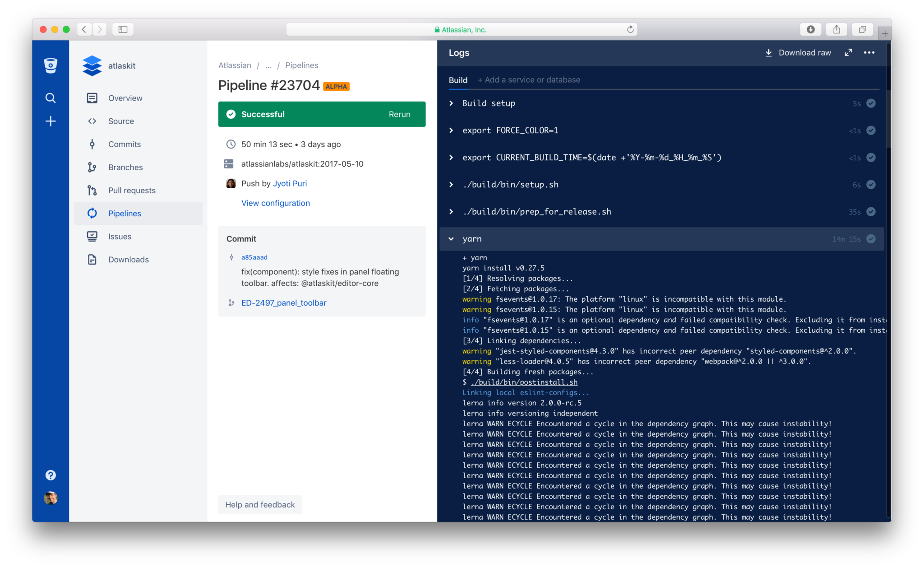Screen dimensions: 924x568
Task: Click the ellipsis breadcrumb item
Action: coord(268,65)
